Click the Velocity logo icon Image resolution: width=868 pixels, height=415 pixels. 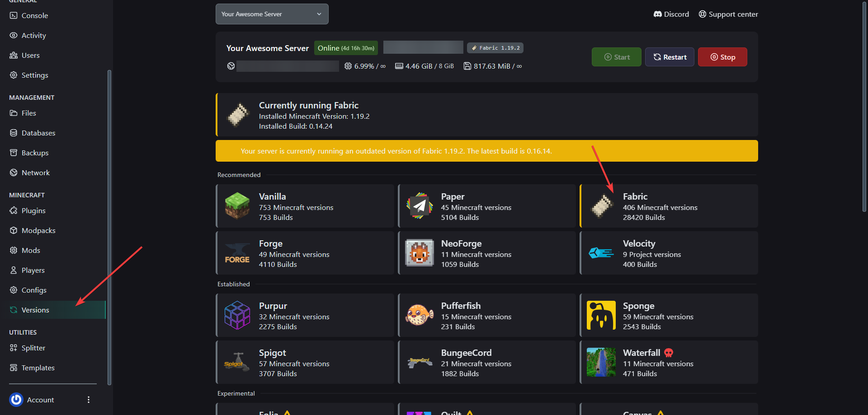[601, 253]
